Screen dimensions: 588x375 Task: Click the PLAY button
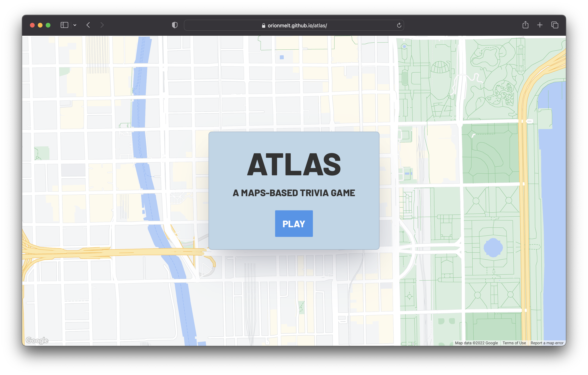tap(294, 224)
